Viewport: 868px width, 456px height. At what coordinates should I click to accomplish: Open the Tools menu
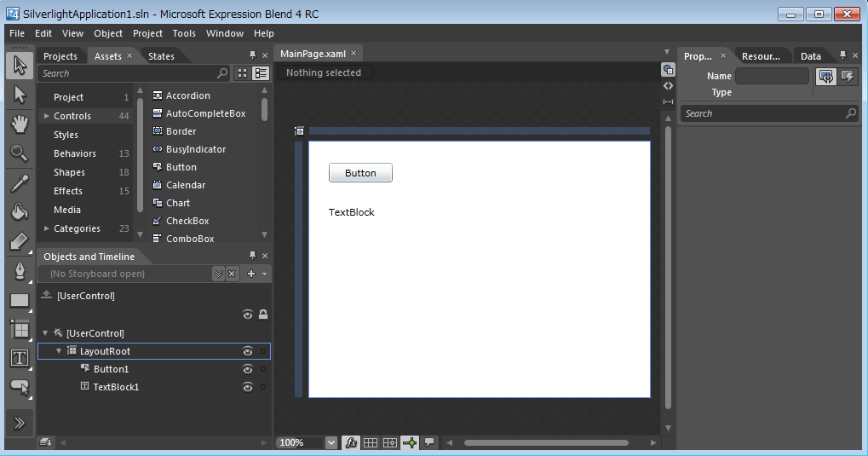(x=184, y=33)
